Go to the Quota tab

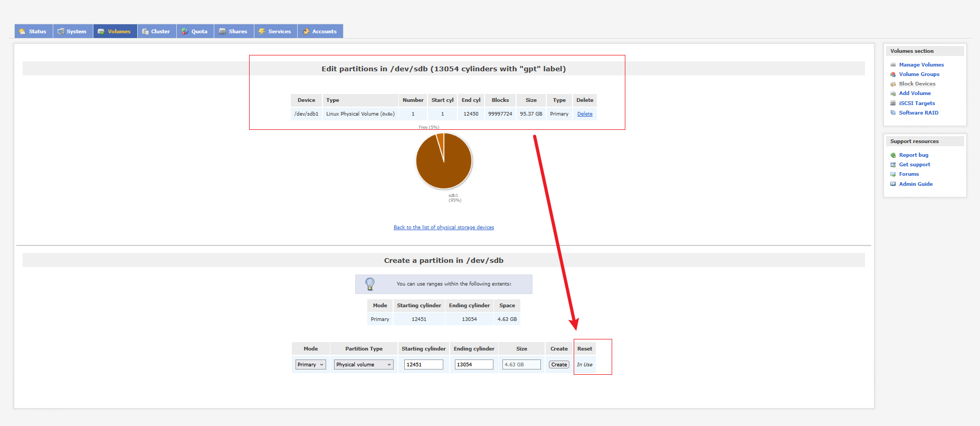click(195, 31)
